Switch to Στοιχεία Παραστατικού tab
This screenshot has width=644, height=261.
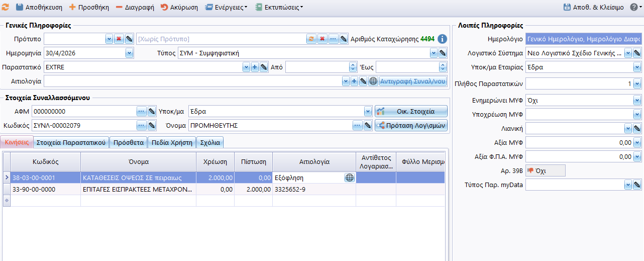(72, 142)
